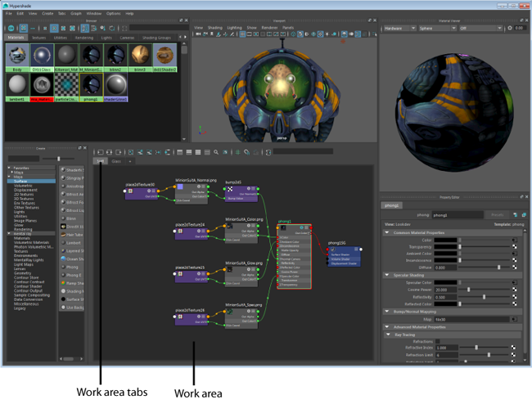This screenshot has width=532, height=400.
Task: Click the sort by type icon in Browser toolbar
Action: (x=93, y=28)
